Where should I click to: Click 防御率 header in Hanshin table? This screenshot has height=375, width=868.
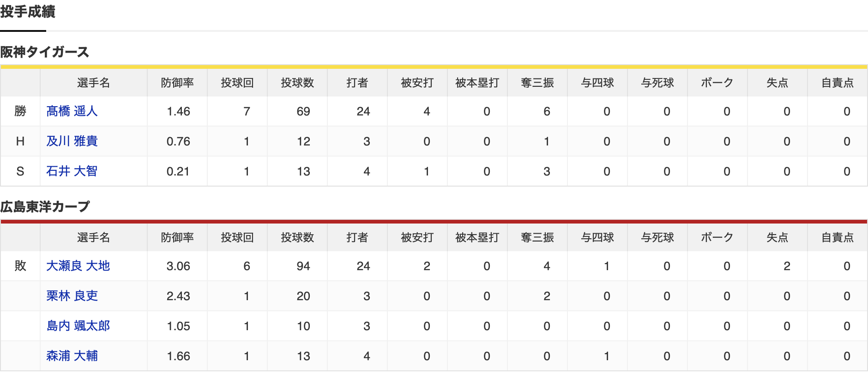pyautogui.click(x=177, y=83)
